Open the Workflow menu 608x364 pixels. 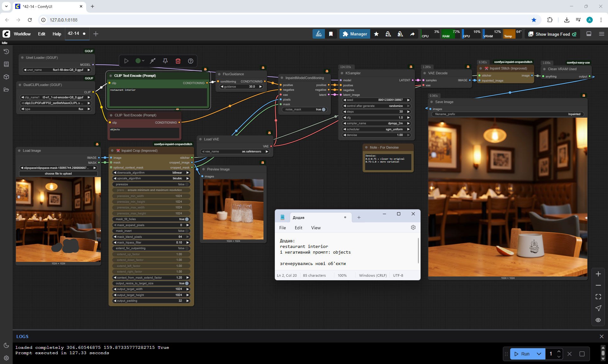coord(22,34)
